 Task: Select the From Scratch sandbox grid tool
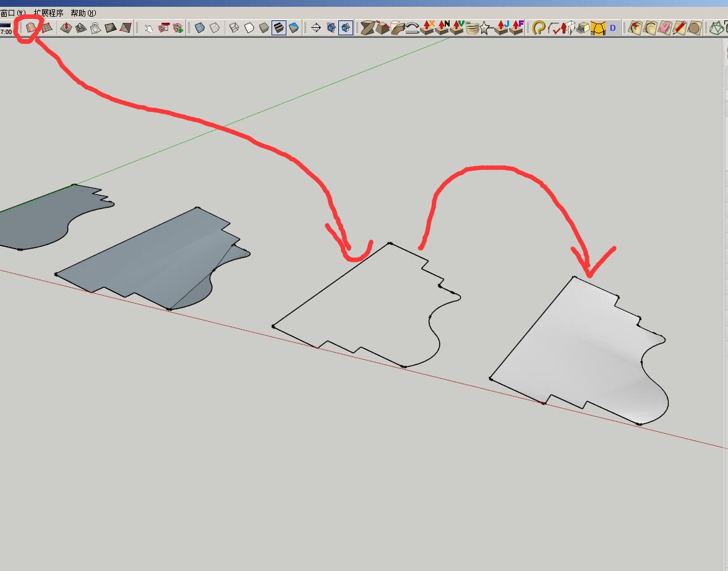tap(46, 28)
